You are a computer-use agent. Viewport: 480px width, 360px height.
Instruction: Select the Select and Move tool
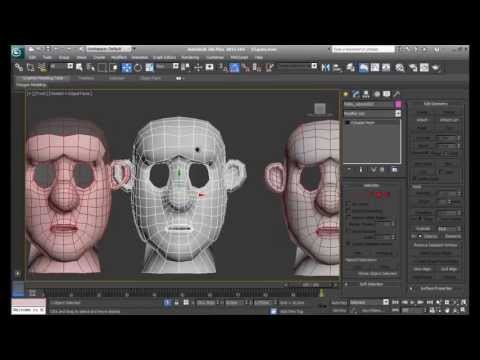(x=127, y=68)
